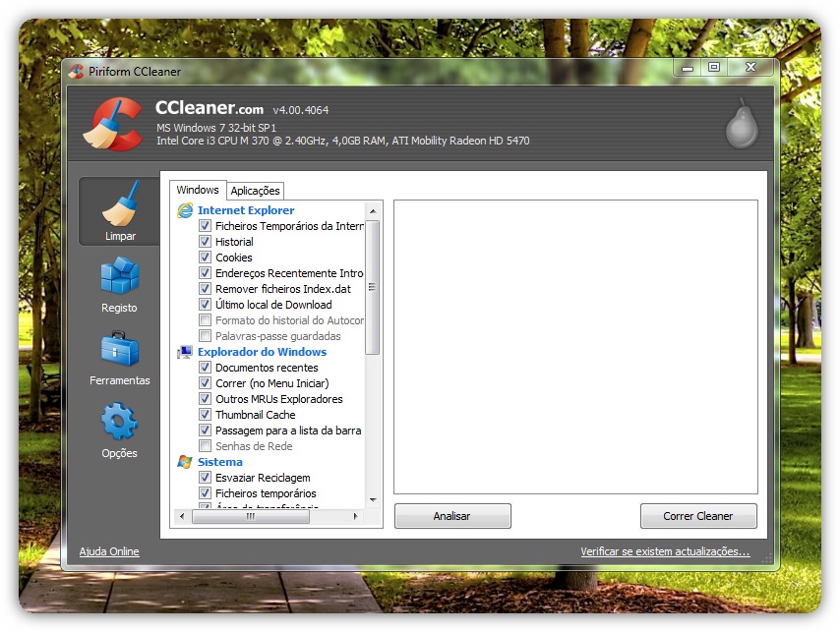The image size is (840, 632).
Task: Uncheck Passagem para a lista da barra
Action: tap(205, 431)
